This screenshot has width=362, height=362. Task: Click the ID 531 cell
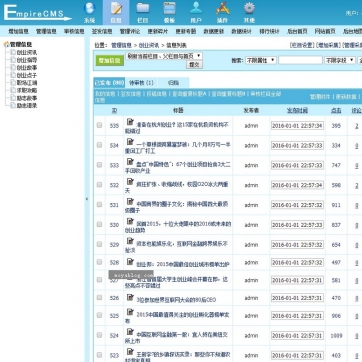(114, 205)
